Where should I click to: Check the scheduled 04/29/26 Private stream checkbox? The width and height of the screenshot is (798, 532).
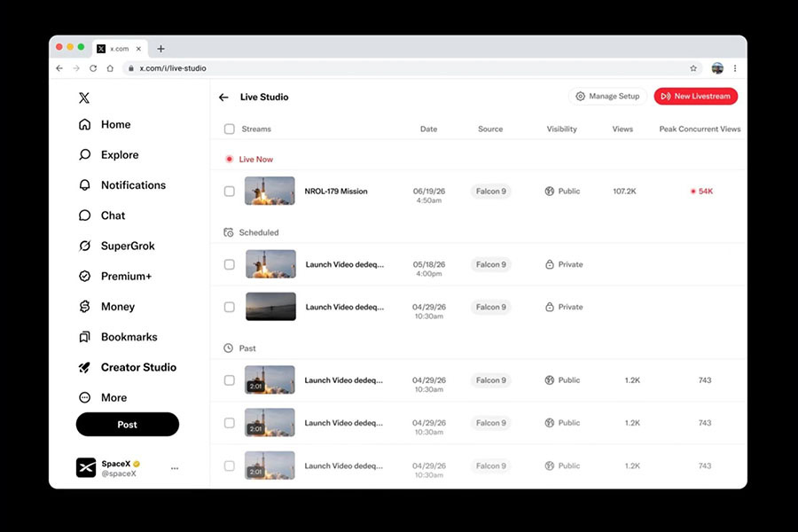(x=230, y=308)
